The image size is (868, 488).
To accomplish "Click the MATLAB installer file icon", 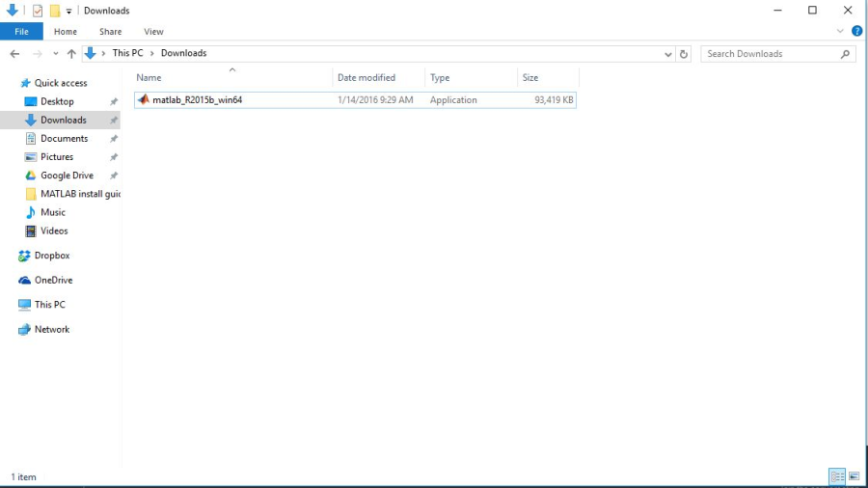I will (x=144, y=99).
